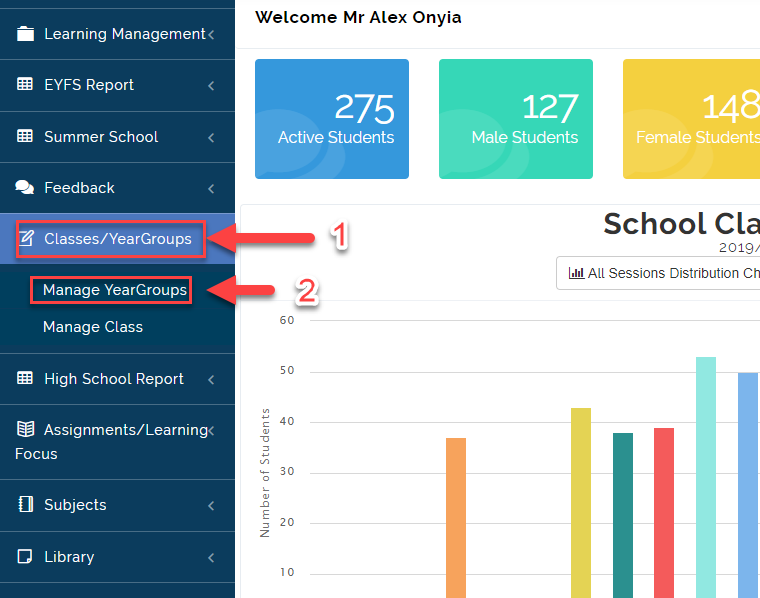Open the Feedback menu
Image resolution: width=760 pixels, height=598 pixels.
point(117,188)
